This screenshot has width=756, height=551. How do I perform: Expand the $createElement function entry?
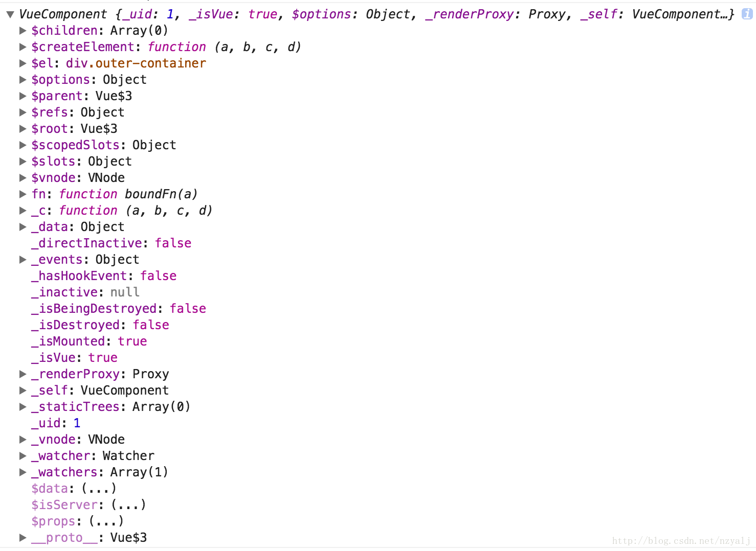tap(23, 47)
